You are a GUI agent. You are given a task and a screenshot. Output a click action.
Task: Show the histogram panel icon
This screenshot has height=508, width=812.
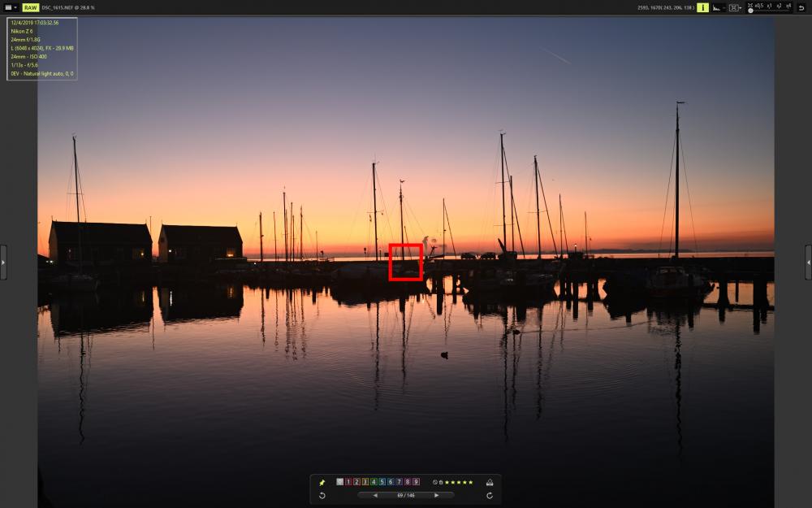tap(717, 8)
